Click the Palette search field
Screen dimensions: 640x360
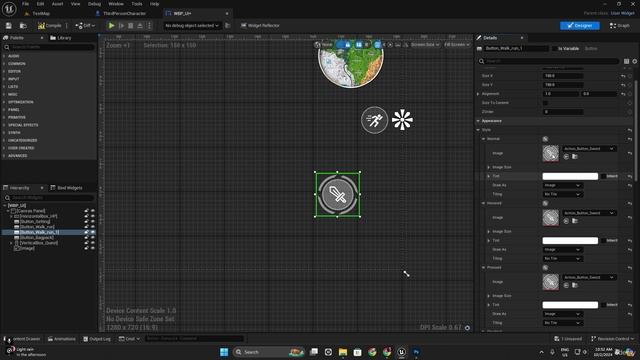coord(49,47)
